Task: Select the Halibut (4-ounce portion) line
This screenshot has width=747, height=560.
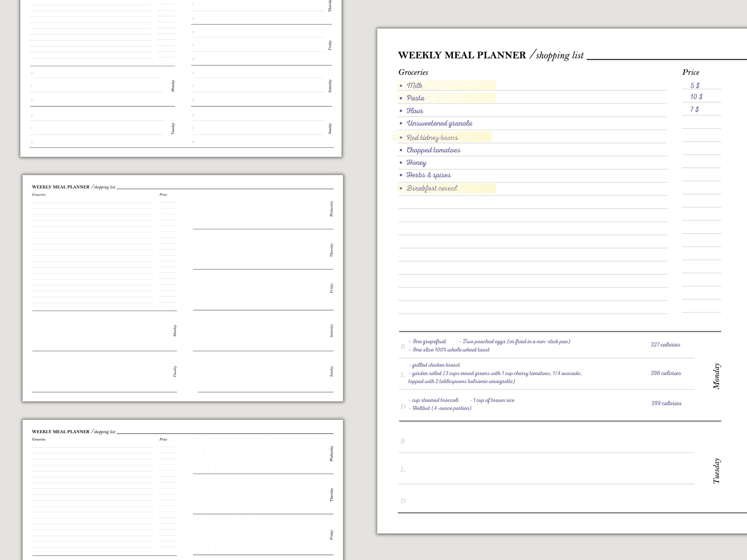Action: click(442, 408)
